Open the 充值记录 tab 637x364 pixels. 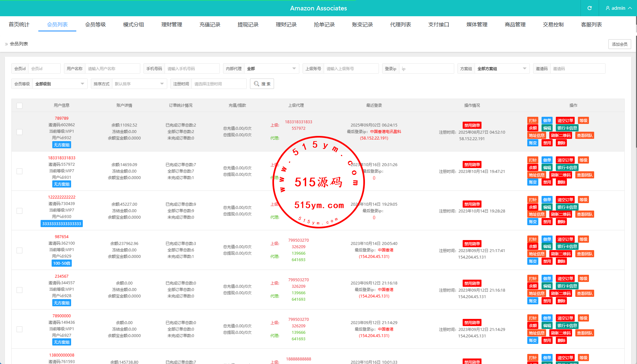pyautogui.click(x=210, y=25)
